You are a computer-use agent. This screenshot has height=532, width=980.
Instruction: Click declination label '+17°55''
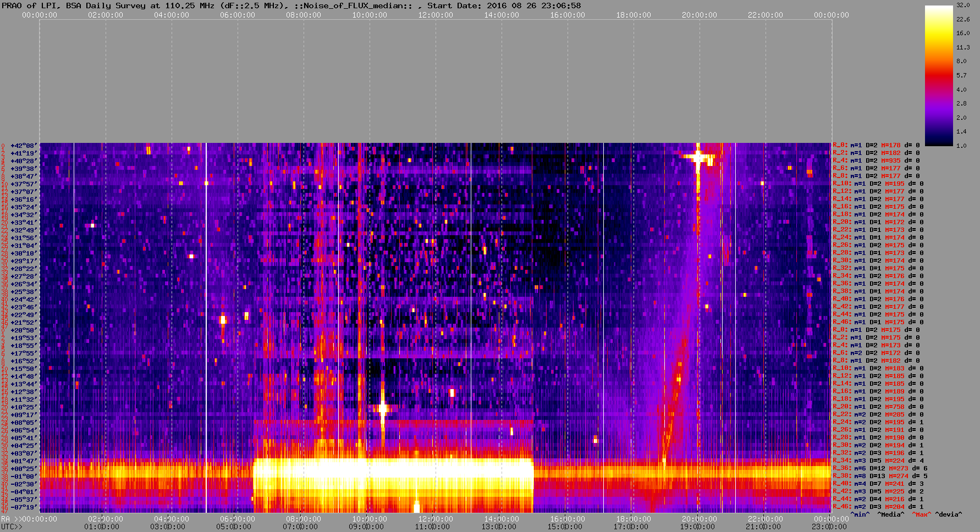click(24, 353)
